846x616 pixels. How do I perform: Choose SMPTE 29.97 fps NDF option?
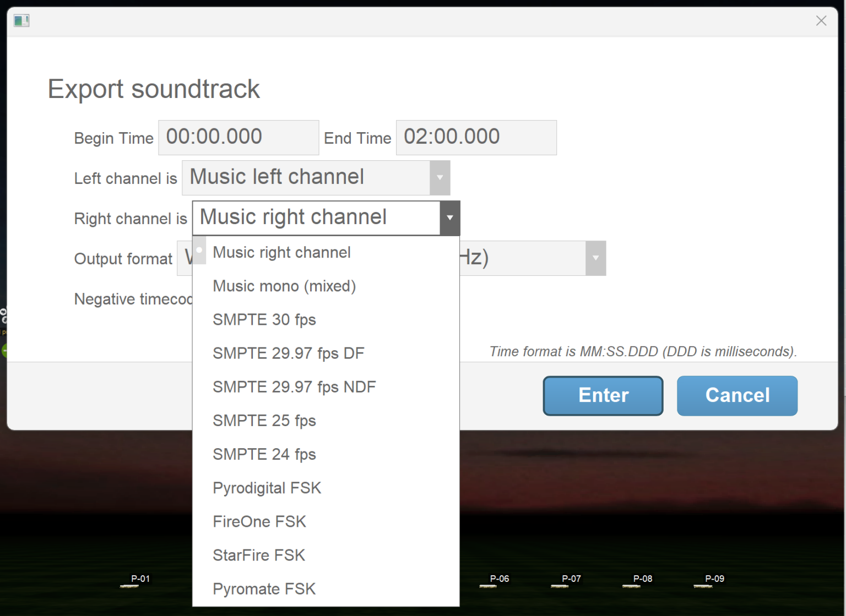pyautogui.click(x=295, y=387)
